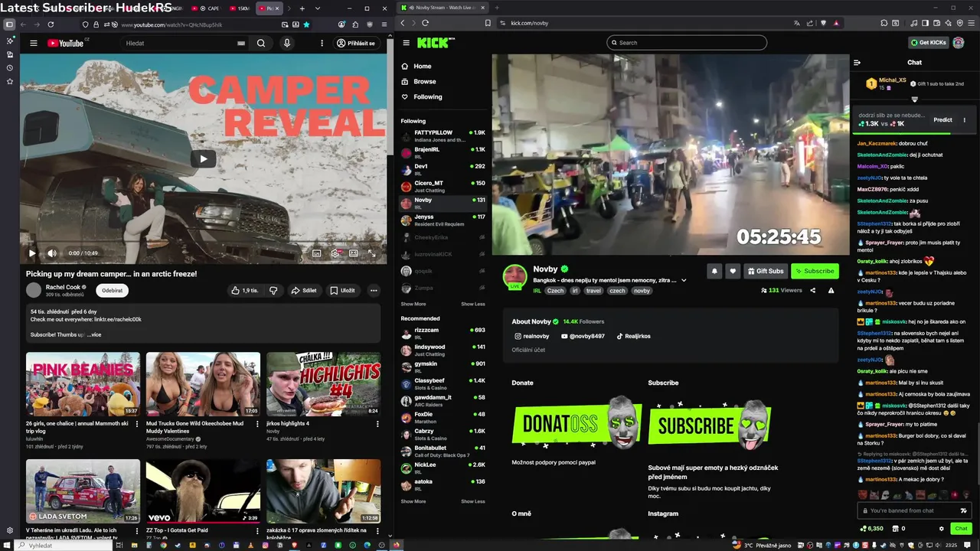Dislike the video with thumbs down
The image size is (980, 551).
[x=273, y=291]
